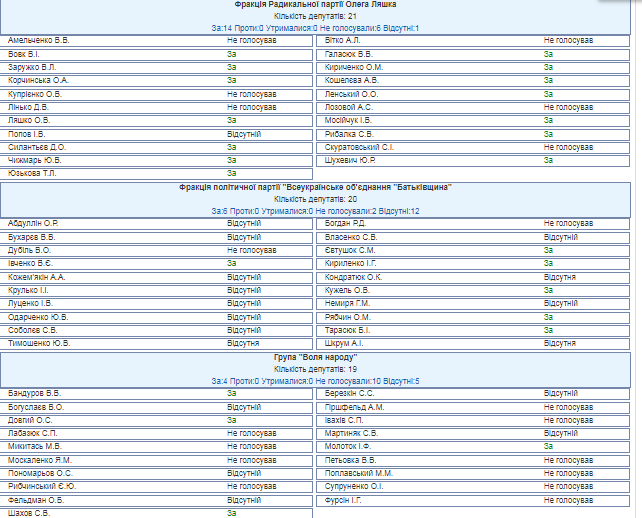Open the Поплавський М.М. entry
Viewport: 642px width, 518px height.
pyautogui.click(x=359, y=473)
